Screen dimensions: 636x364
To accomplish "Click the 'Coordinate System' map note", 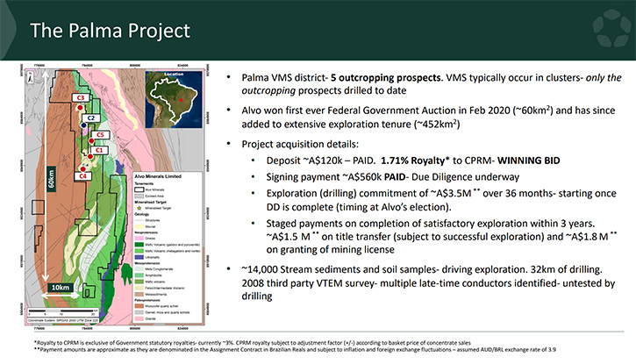I will (63, 320).
